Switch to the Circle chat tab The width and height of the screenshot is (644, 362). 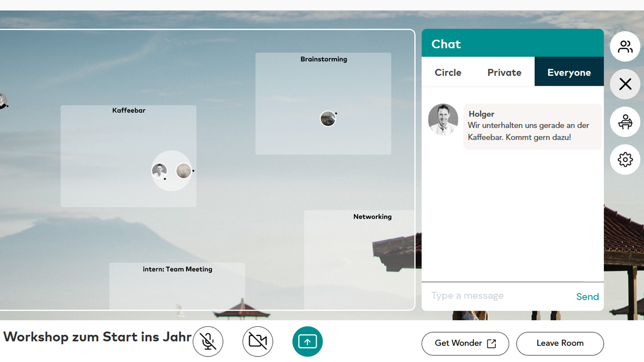click(x=448, y=72)
